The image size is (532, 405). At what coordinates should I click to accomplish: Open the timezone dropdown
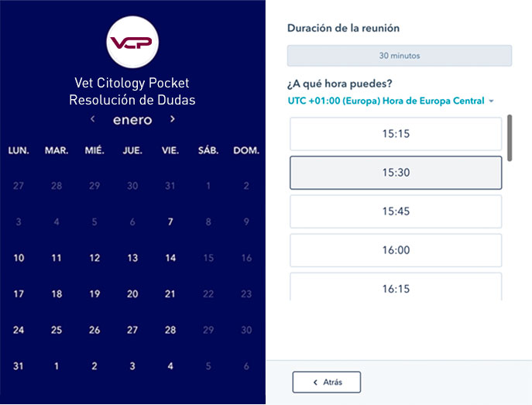coord(390,101)
